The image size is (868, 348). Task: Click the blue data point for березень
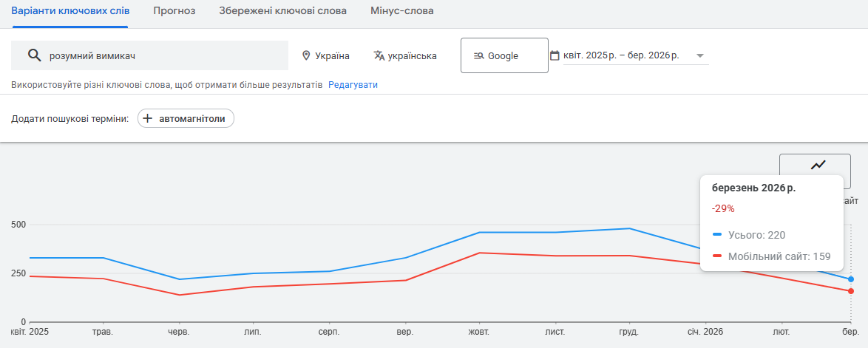tap(851, 279)
